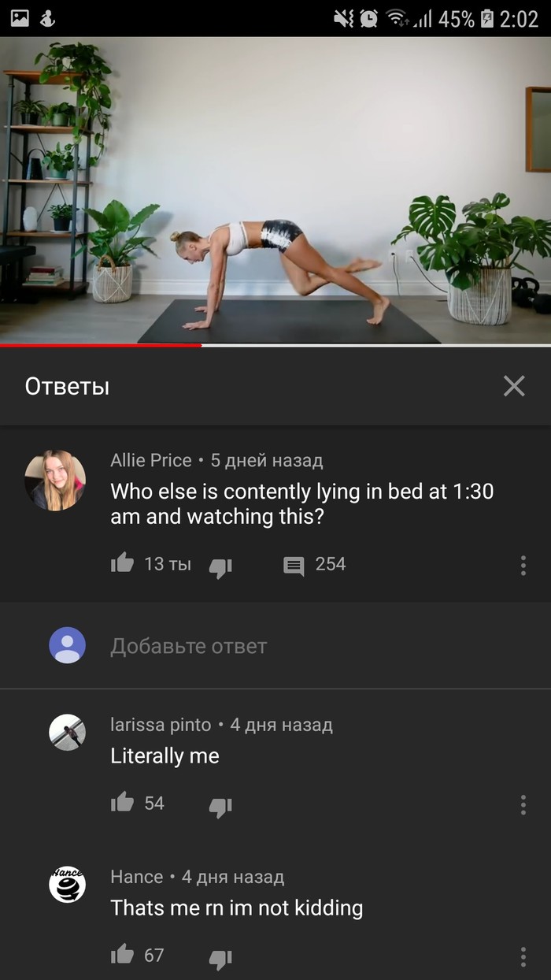Open replies icon showing 254
This screenshot has width=551, height=980.
pyautogui.click(x=294, y=565)
